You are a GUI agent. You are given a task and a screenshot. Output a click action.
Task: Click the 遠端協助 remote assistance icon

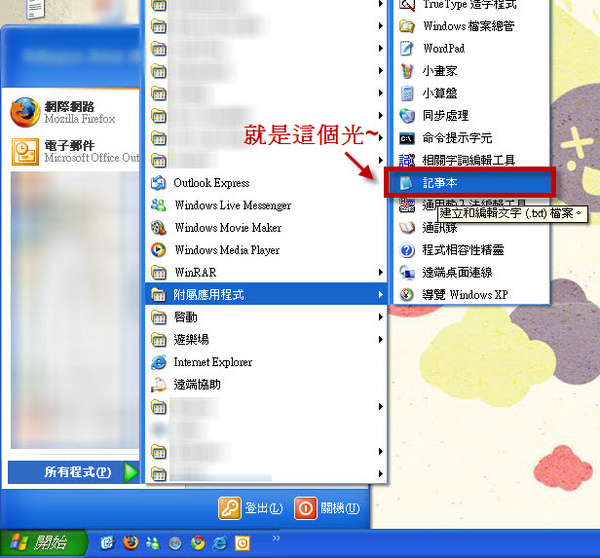(x=158, y=384)
